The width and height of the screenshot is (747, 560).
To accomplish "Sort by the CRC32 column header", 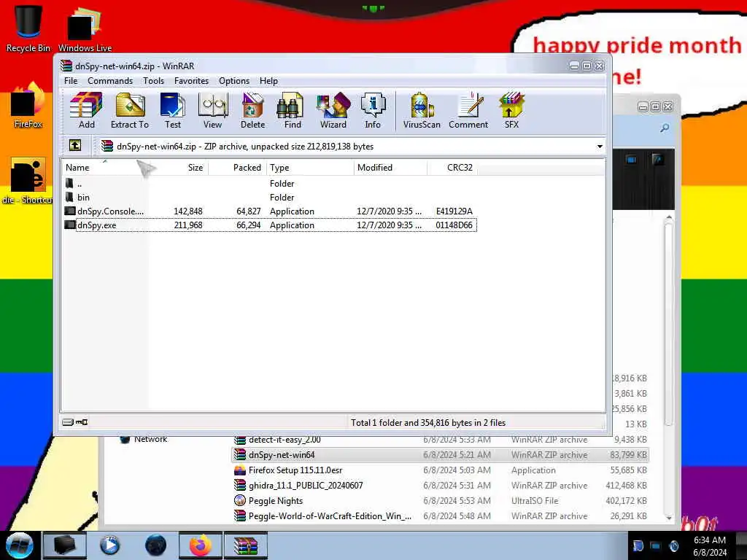I will tap(452, 168).
